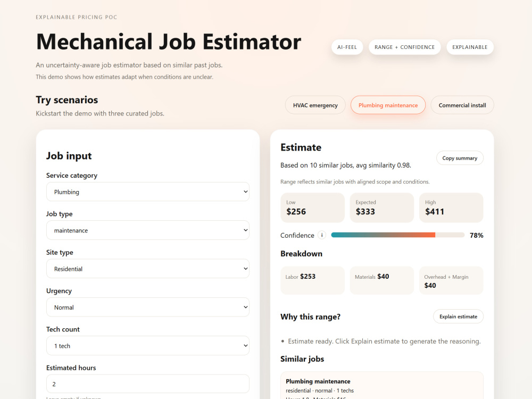Click the EXPLAINABLE tag
532x399 pixels.
tap(470, 47)
